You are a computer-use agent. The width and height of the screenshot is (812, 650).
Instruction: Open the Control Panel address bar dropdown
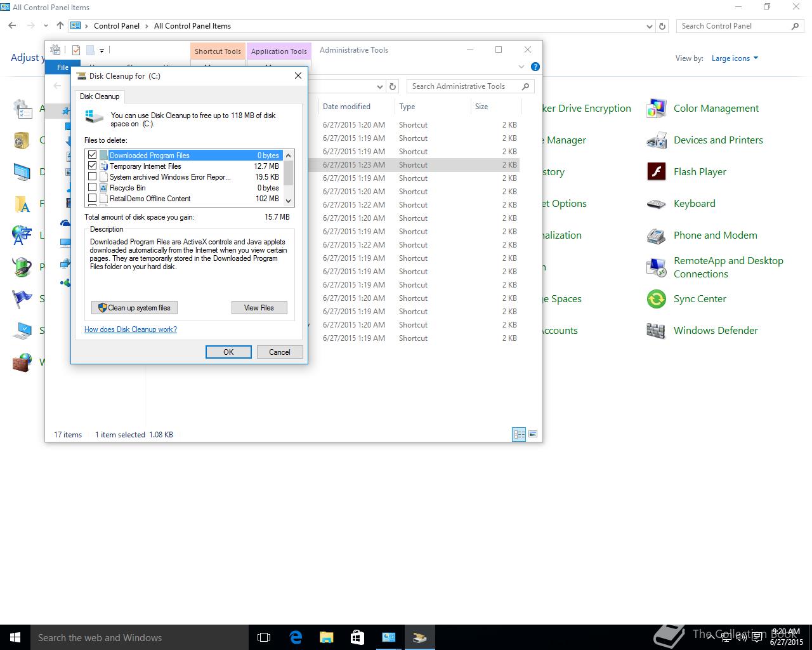(x=649, y=27)
